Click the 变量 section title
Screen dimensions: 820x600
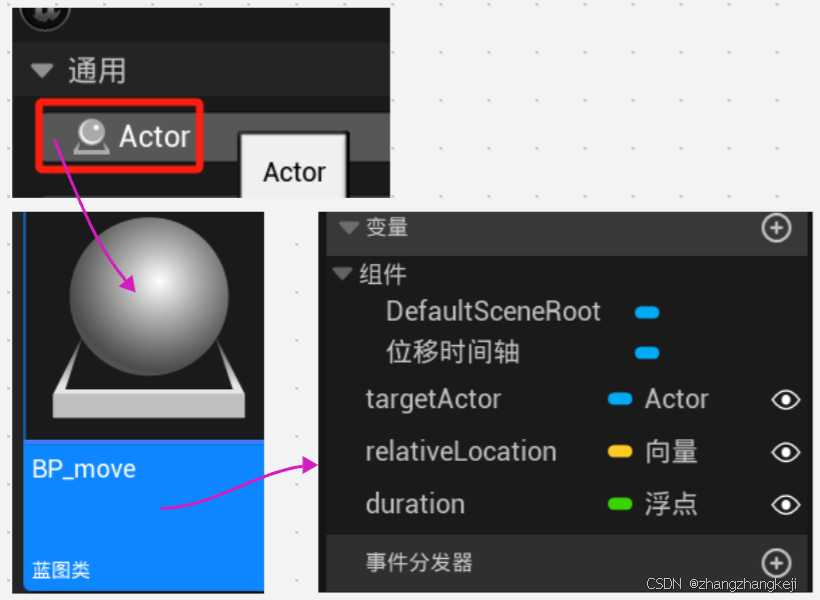(386, 228)
